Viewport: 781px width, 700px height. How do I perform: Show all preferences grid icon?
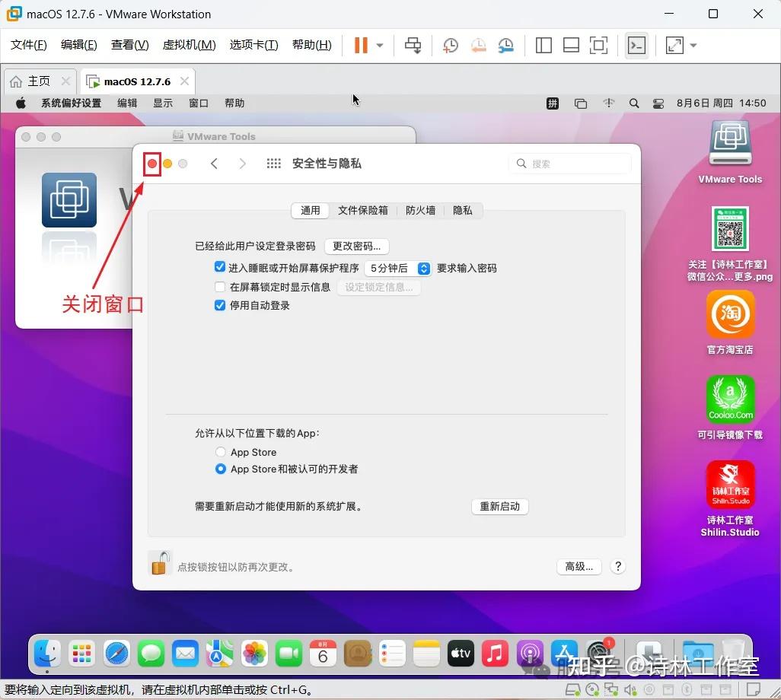click(273, 164)
